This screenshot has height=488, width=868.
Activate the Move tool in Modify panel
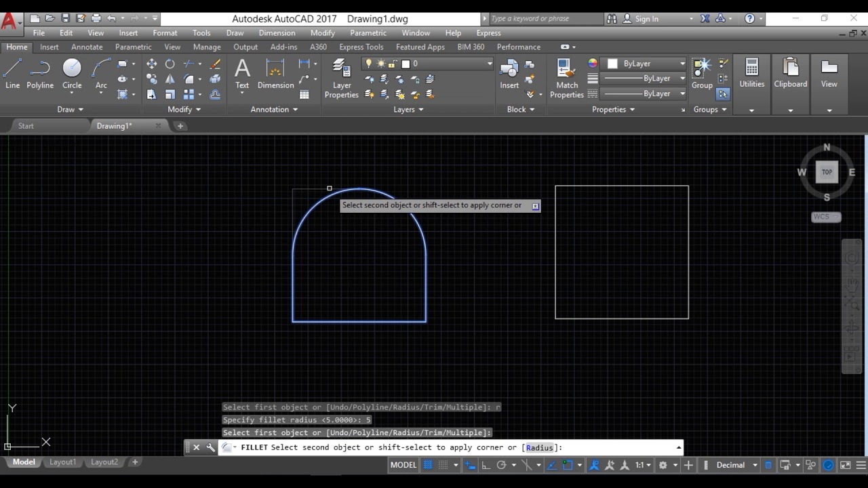click(151, 64)
